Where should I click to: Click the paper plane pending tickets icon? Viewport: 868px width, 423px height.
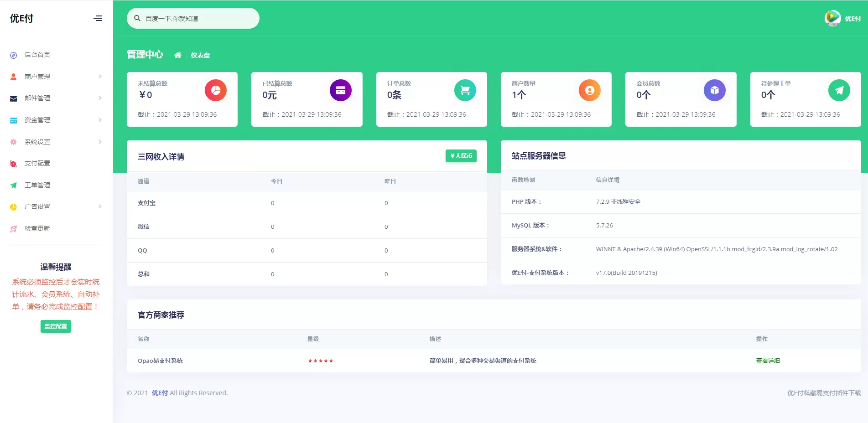click(x=839, y=90)
